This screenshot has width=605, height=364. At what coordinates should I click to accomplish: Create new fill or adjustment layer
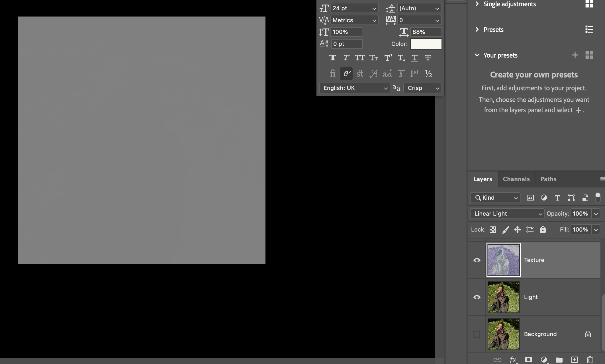point(544,360)
